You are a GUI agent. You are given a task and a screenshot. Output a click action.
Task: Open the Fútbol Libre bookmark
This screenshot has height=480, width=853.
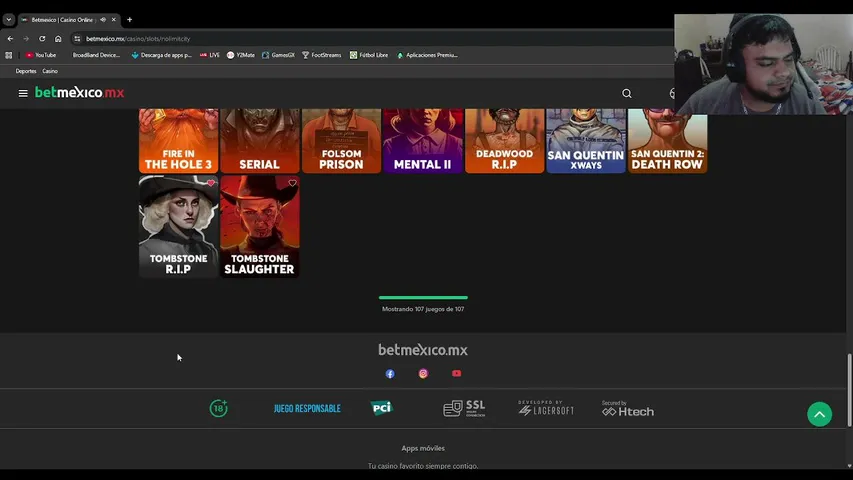click(369, 55)
